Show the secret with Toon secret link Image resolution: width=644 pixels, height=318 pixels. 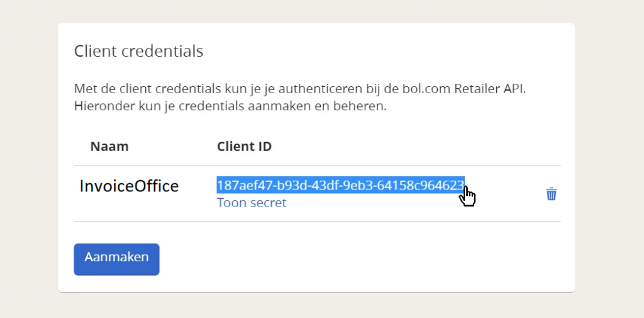252,202
